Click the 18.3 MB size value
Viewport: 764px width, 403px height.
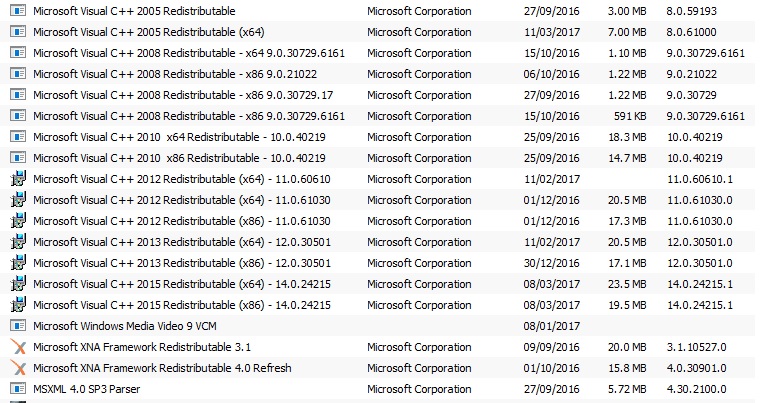click(x=627, y=137)
